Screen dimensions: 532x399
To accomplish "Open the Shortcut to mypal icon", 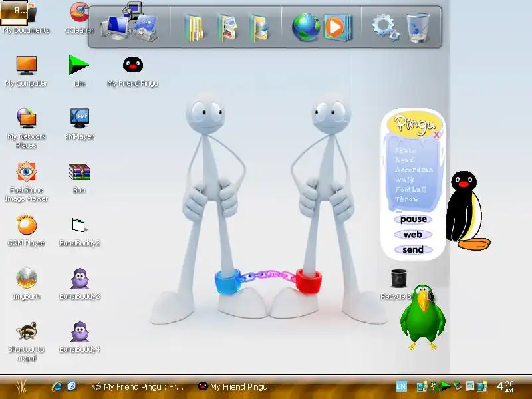I will pyautogui.click(x=26, y=341).
